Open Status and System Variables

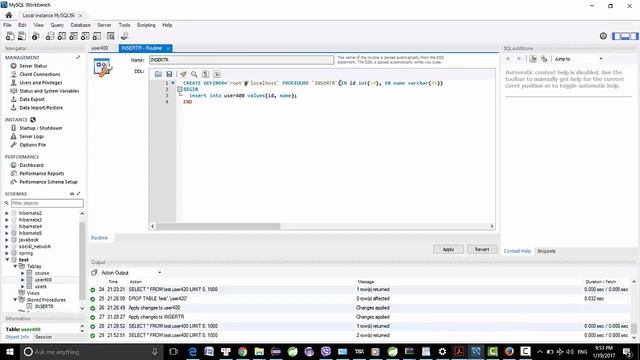[49, 91]
